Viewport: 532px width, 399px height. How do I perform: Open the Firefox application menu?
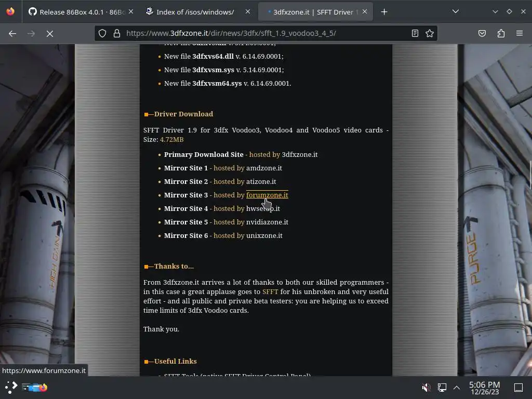pos(519,33)
